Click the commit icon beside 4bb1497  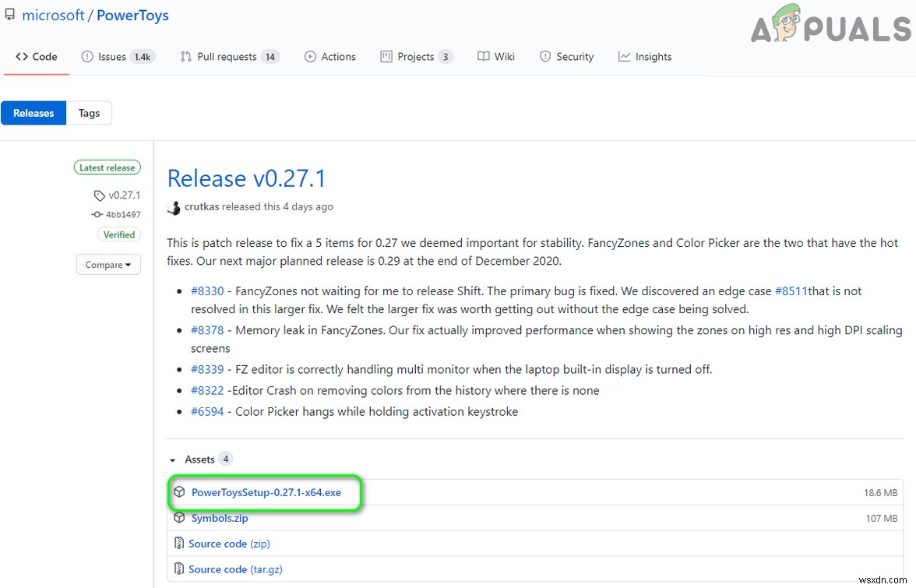coord(97,214)
